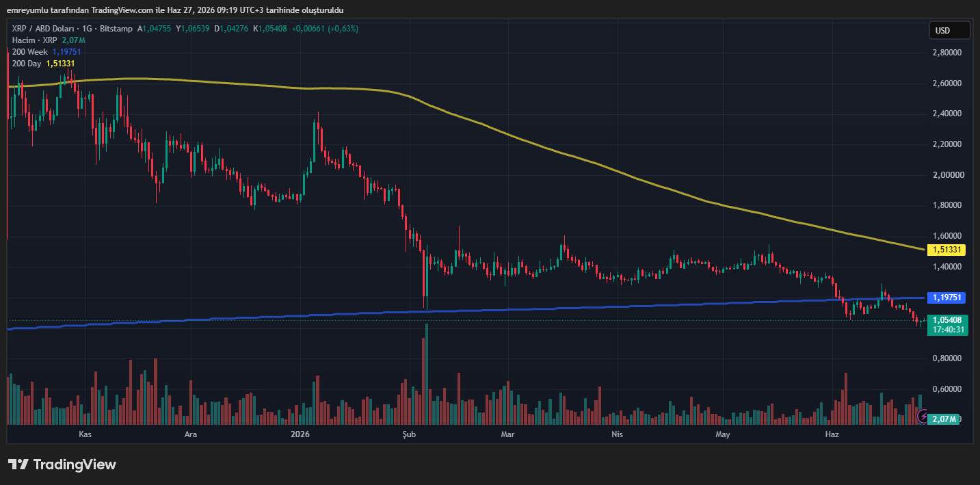Click the low value D1,04276
980x485 pixels.
(x=232, y=29)
